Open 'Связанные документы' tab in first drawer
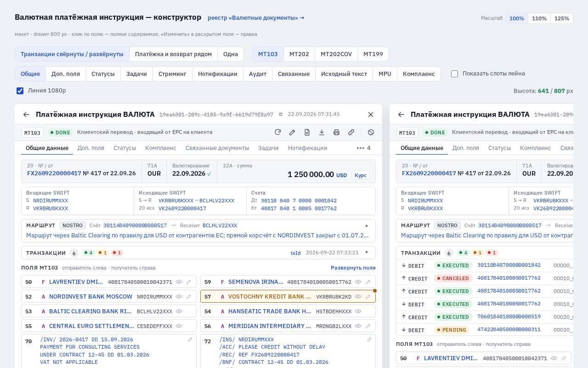This screenshot has width=588, height=368. (x=217, y=148)
